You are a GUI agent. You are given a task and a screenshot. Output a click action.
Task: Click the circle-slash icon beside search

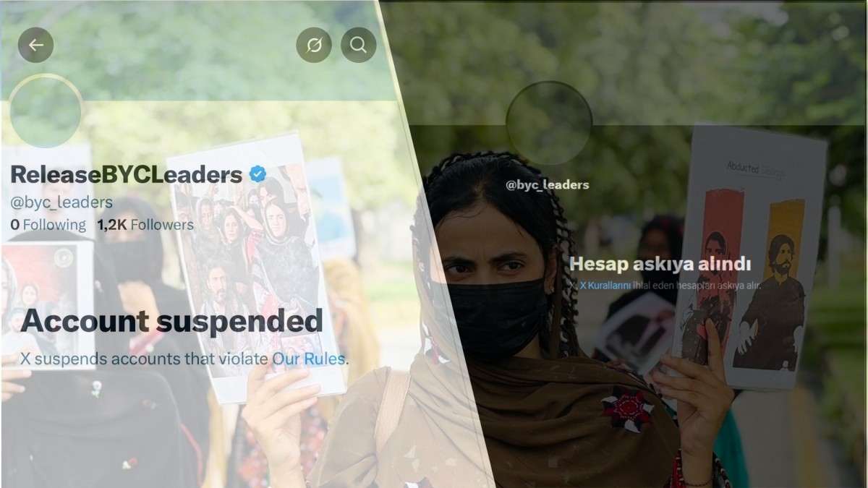[x=314, y=45]
